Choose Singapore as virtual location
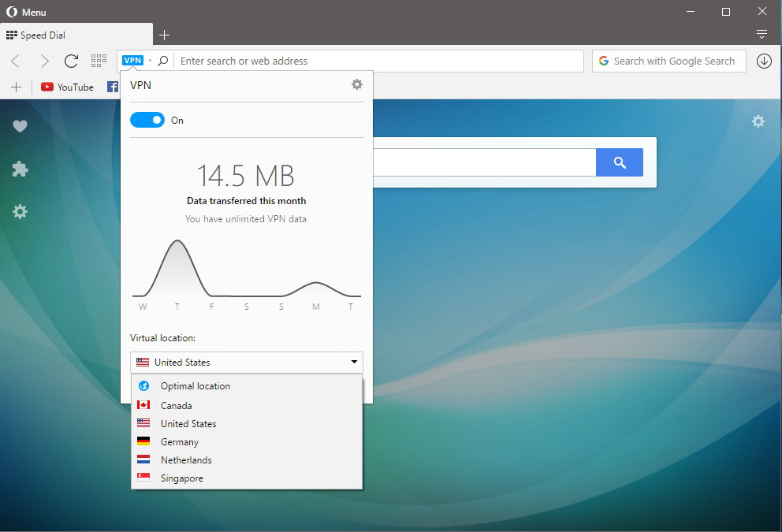Screen dimensions: 782x532 point(247,478)
